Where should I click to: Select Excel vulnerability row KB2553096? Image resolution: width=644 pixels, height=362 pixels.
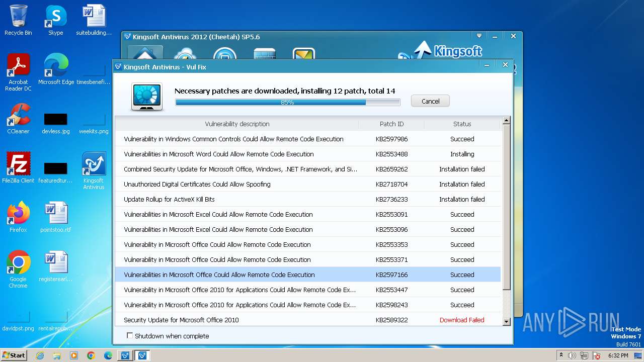(x=308, y=229)
